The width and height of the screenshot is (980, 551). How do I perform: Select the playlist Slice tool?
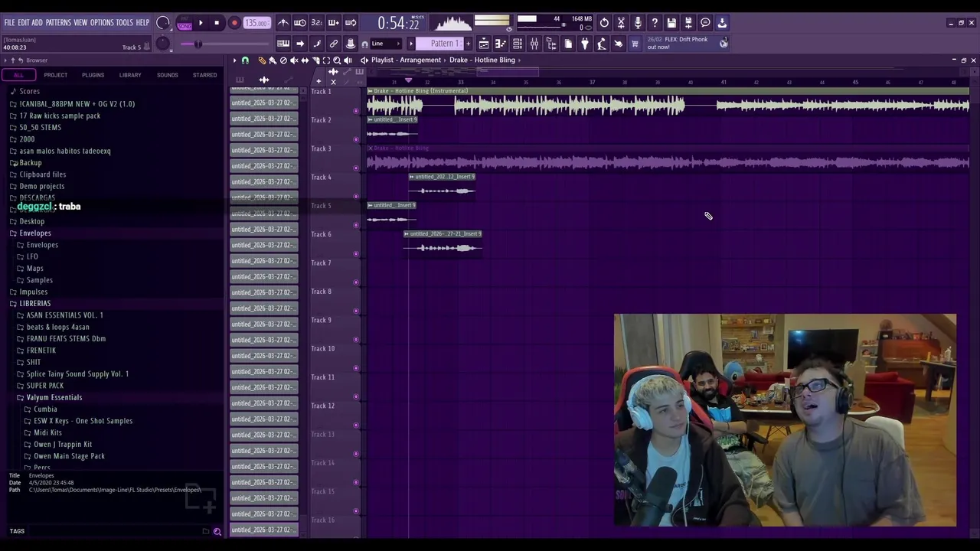(x=315, y=60)
